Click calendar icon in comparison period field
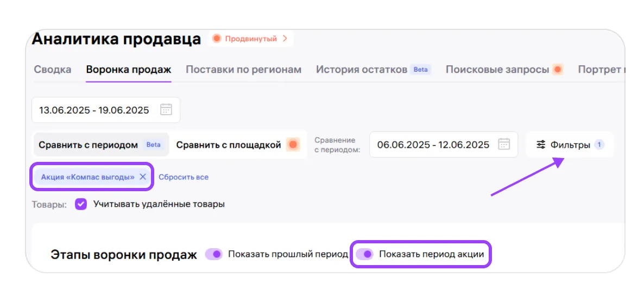This screenshot has height=302, width=644. pos(504,144)
